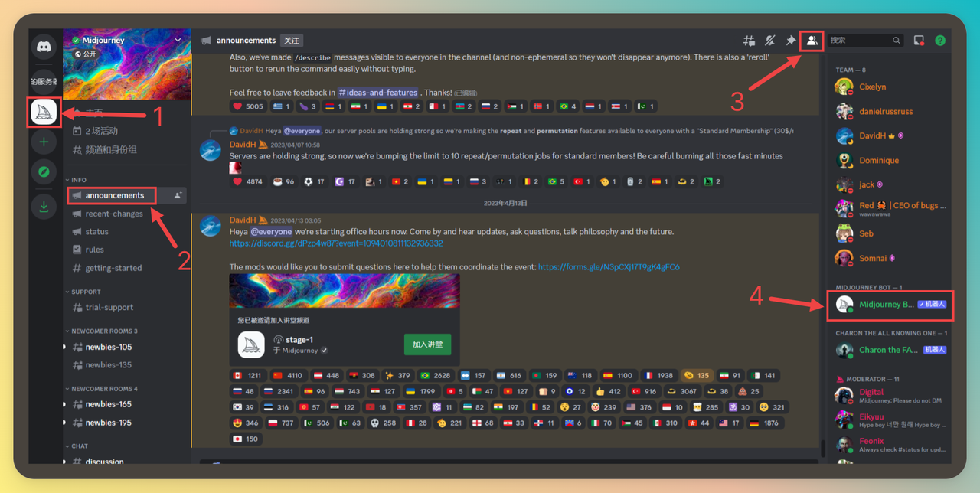980x493 pixels.
Task: Toggle the heart reaction with 5005 count
Action: 248,106
